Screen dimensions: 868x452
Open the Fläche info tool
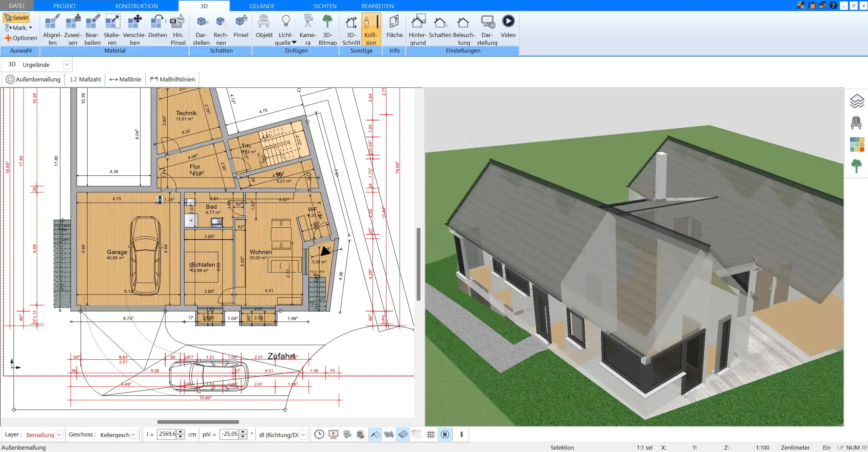[394, 26]
